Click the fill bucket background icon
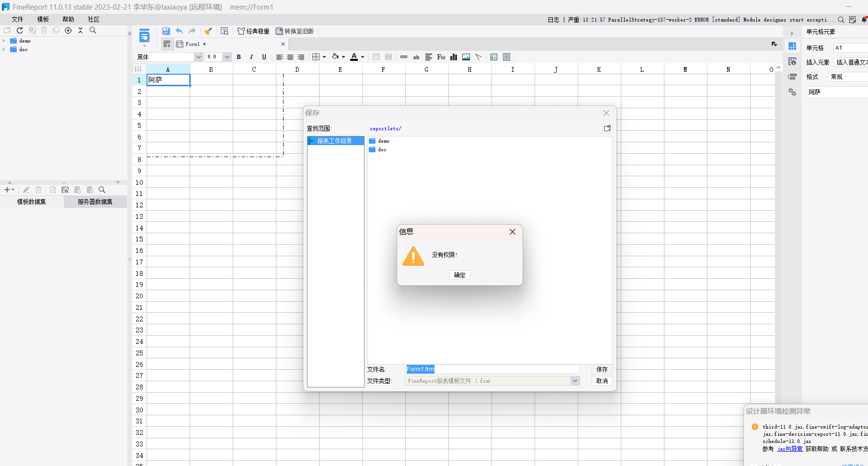The width and height of the screenshot is (868, 466). [x=335, y=57]
